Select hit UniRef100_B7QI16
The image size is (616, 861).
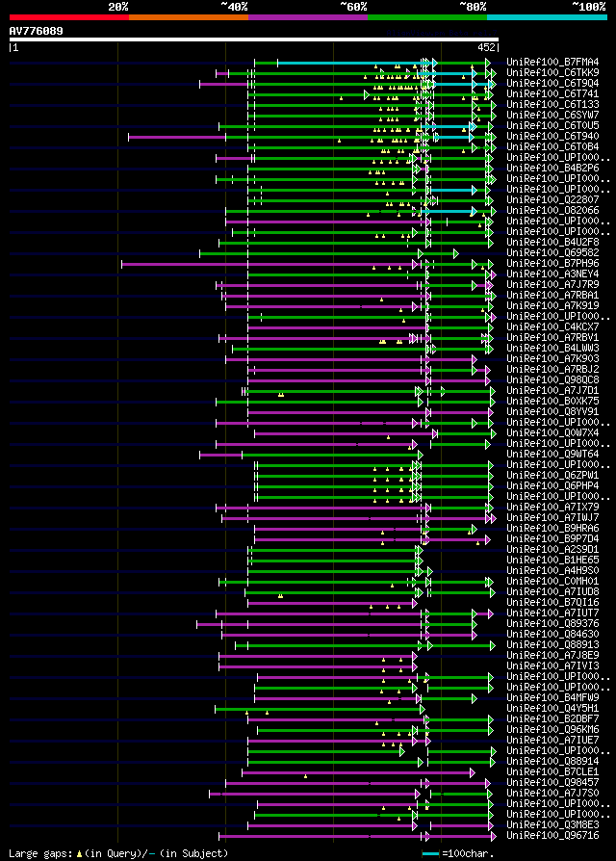click(x=552, y=603)
